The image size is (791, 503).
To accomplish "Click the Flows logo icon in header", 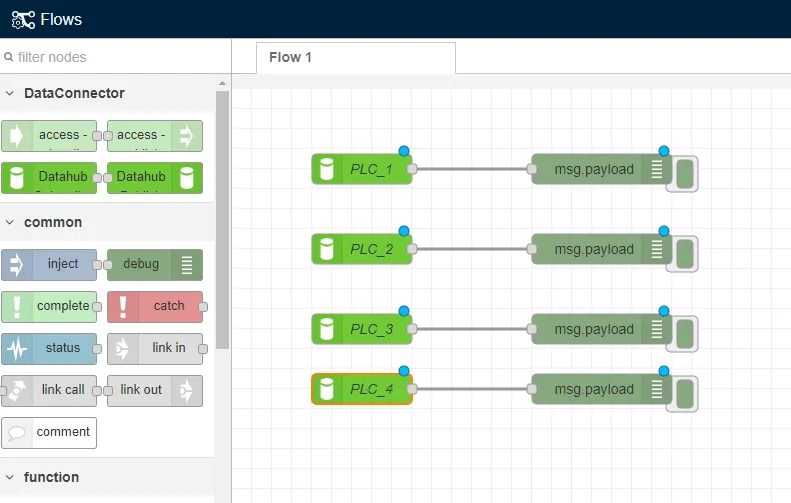I will coord(23,20).
